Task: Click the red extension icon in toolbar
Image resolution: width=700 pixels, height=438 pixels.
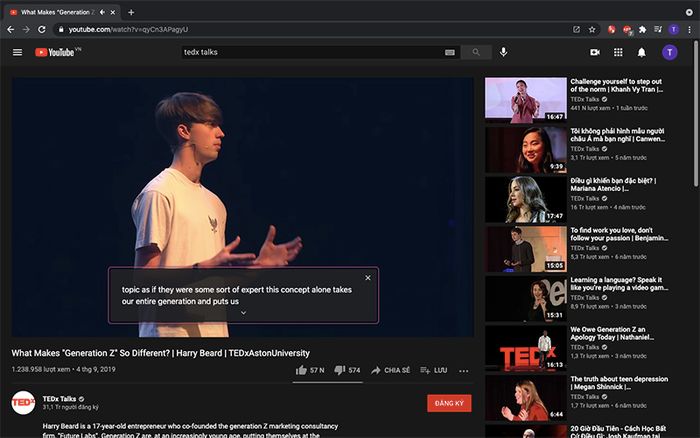Action: coord(611,29)
